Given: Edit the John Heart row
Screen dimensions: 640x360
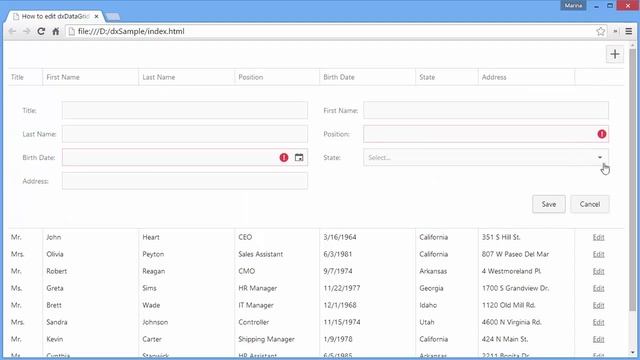Looking at the screenshot, I should (x=598, y=237).
